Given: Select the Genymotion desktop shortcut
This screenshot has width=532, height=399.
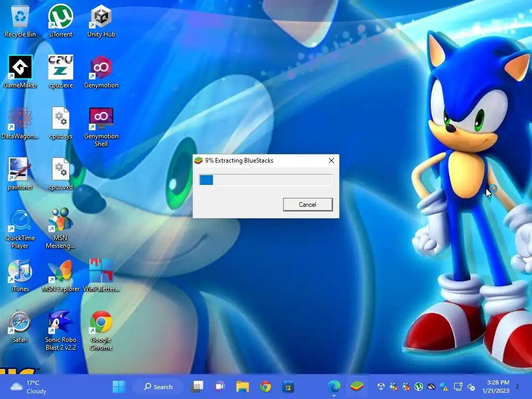Looking at the screenshot, I should click(101, 72).
